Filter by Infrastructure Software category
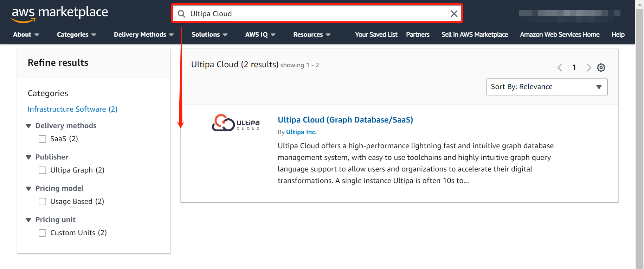The image size is (644, 269). (72, 109)
